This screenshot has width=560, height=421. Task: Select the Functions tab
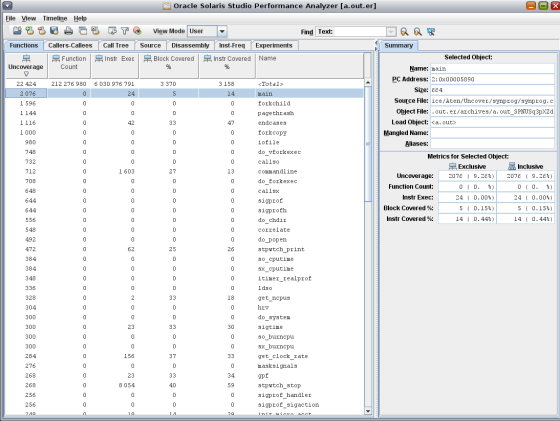click(24, 45)
